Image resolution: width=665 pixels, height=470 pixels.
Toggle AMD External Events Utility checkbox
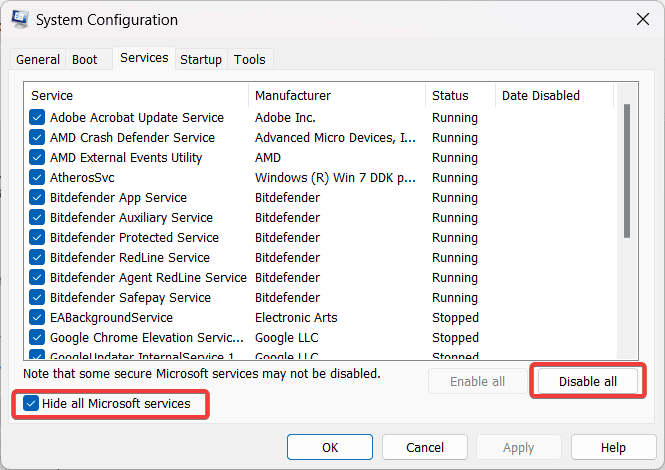click(37, 157)
